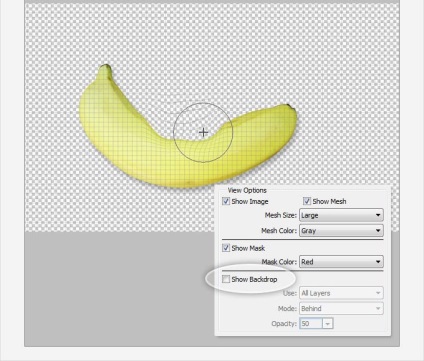
Task: Open the Use All Layers dropdown
Action: click(341, 293)
